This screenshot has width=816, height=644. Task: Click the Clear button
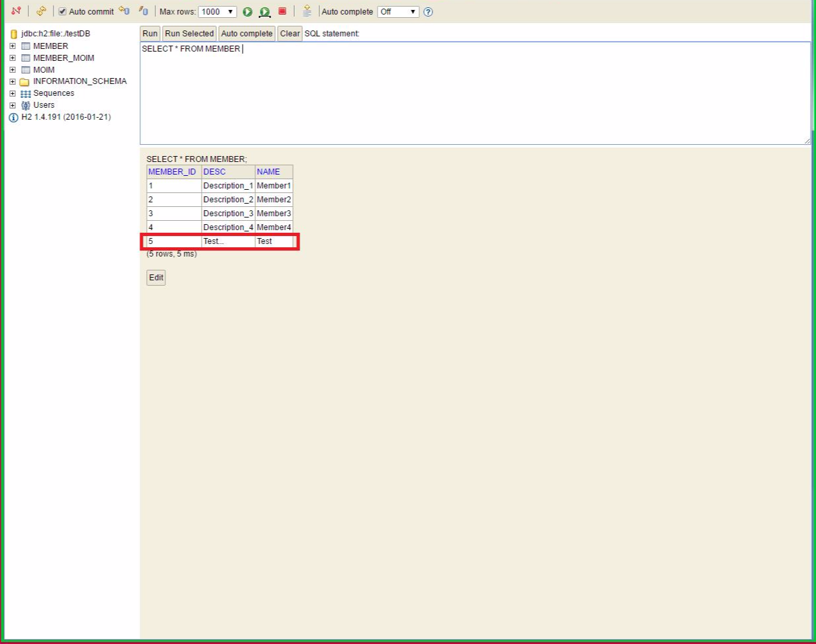290,34
